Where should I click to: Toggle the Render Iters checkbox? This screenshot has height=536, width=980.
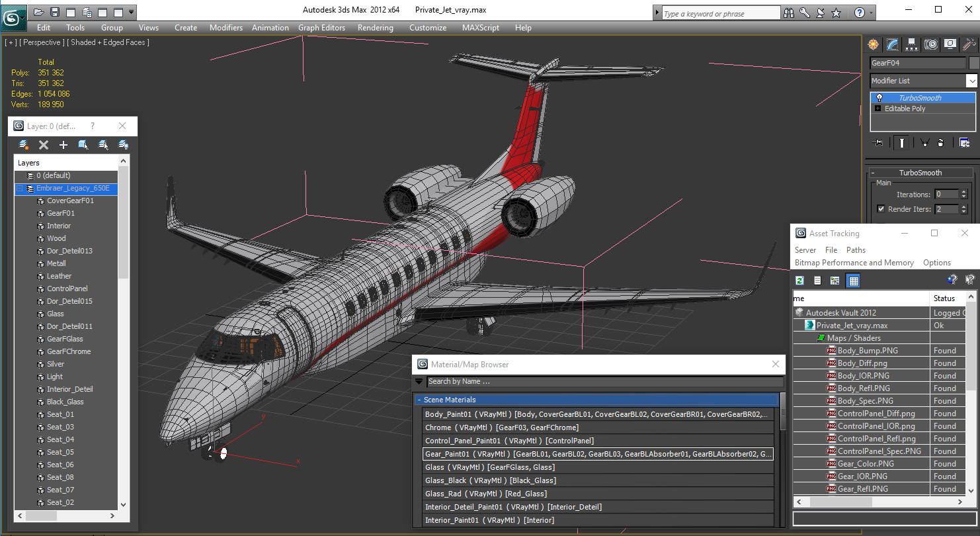881,209
